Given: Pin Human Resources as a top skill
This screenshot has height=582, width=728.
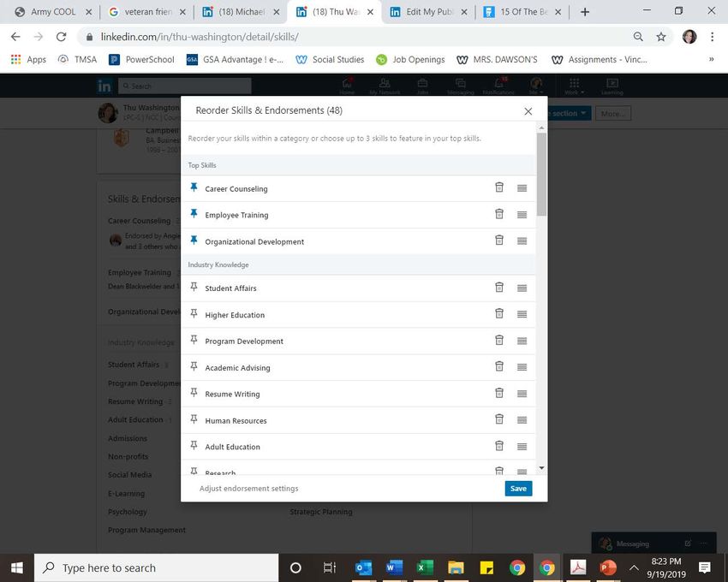Looking at the screenshot, I should point(194,419).
